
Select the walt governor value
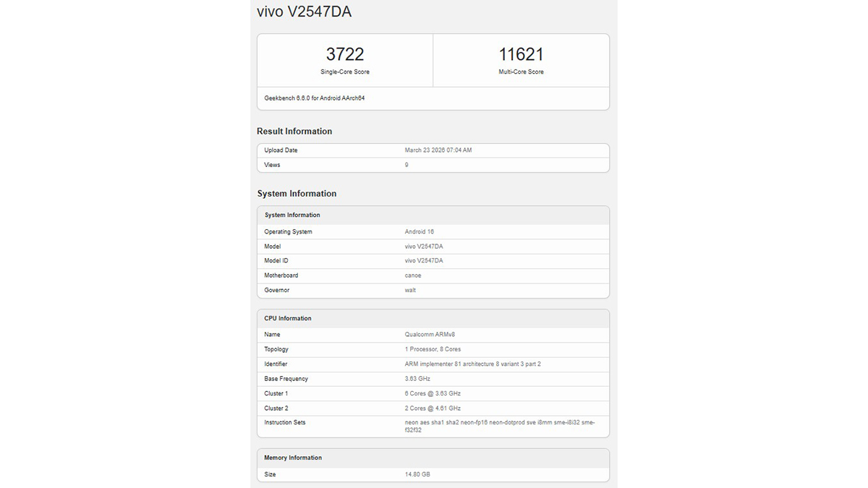409,290
